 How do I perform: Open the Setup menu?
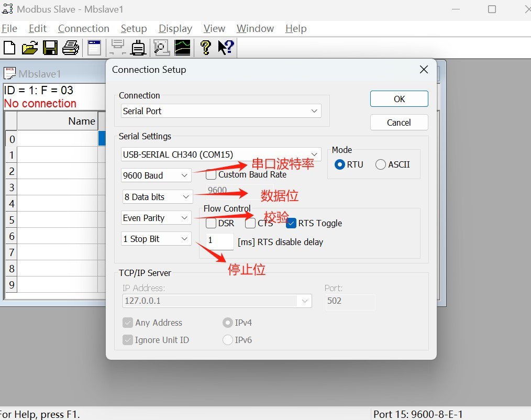pos(134,29)
